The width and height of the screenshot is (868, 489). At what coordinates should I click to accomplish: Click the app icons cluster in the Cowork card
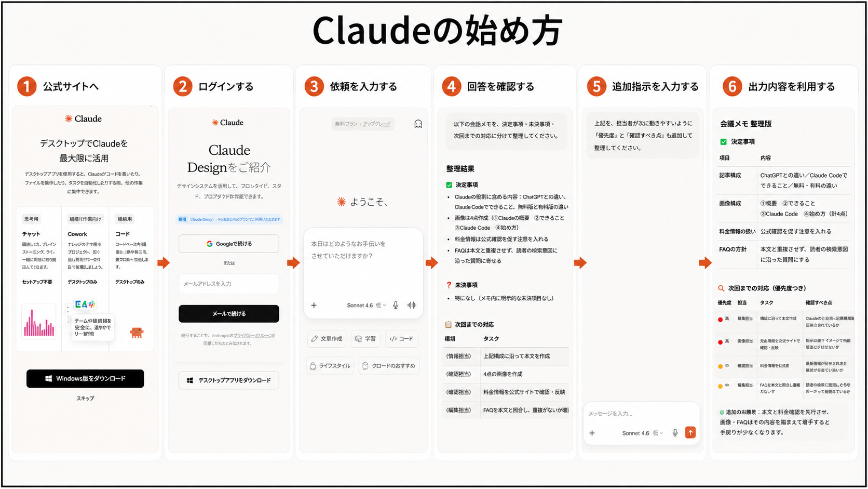(x=85, y=304)
